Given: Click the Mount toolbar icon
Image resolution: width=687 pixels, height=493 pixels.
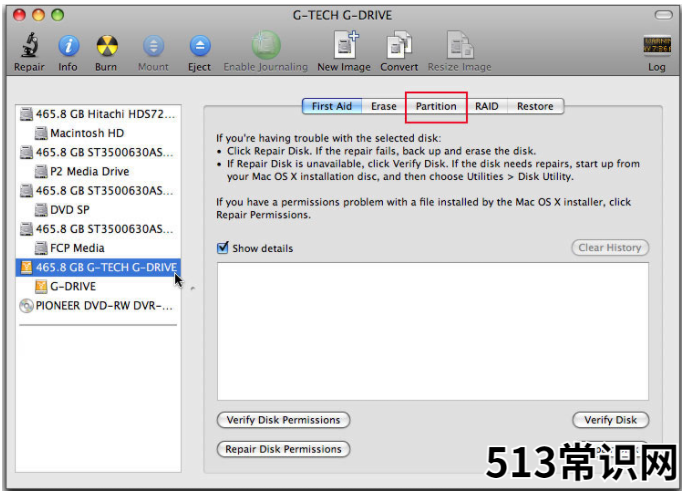Looking at the screenshot, I should pyautogui.click(x=153, y=46).
